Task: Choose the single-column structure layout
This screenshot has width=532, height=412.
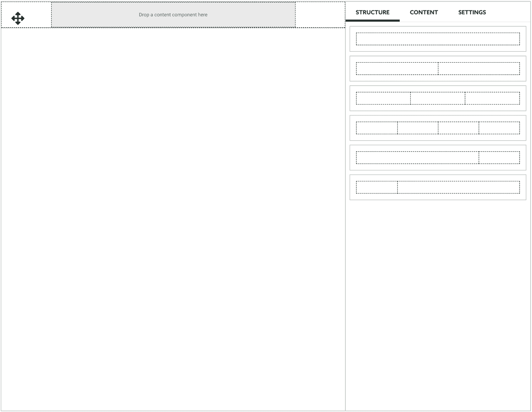Action: 438,39
